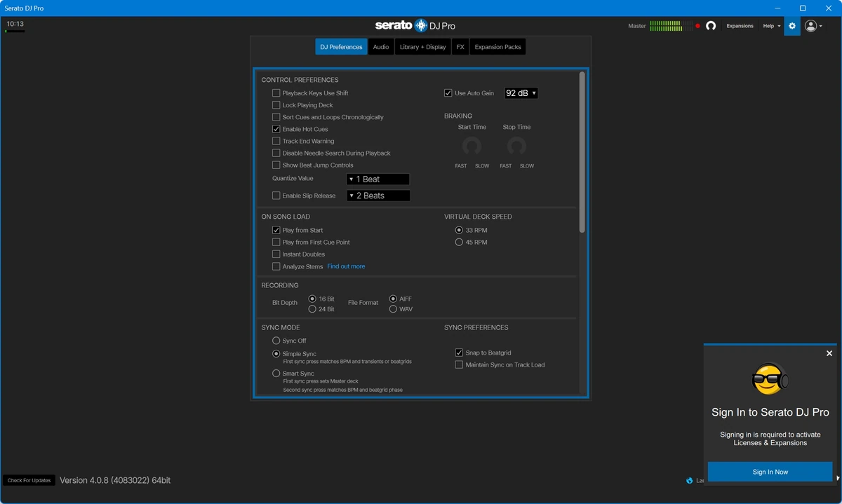Image resolution: width=842 pixels, height=504 pixels.
Task: Click the SYNC PREFERENCES heading
Action: click(x=476, y=327)
